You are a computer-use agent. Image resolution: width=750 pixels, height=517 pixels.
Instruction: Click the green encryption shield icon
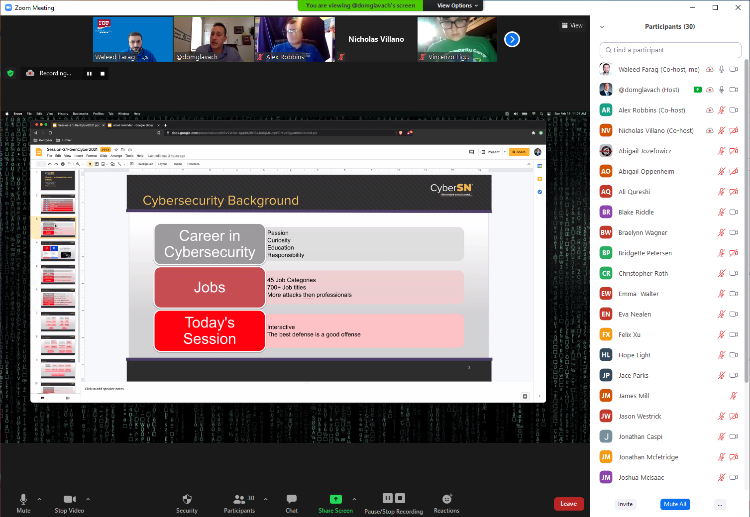coord(11,73)
